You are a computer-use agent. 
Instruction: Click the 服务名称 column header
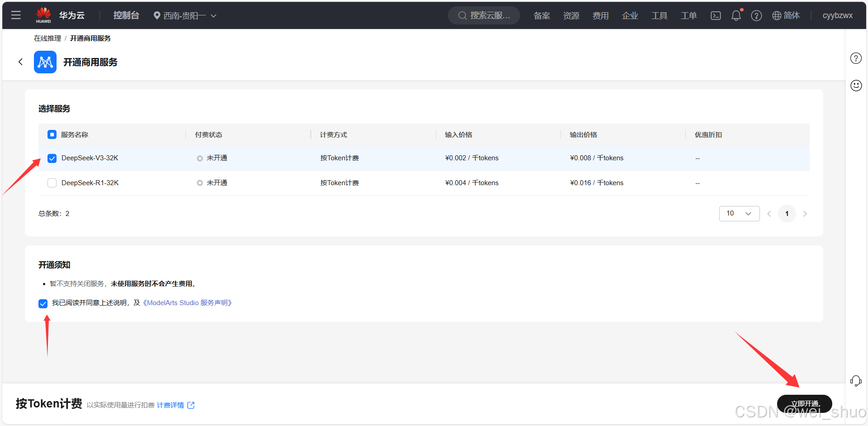75,135
